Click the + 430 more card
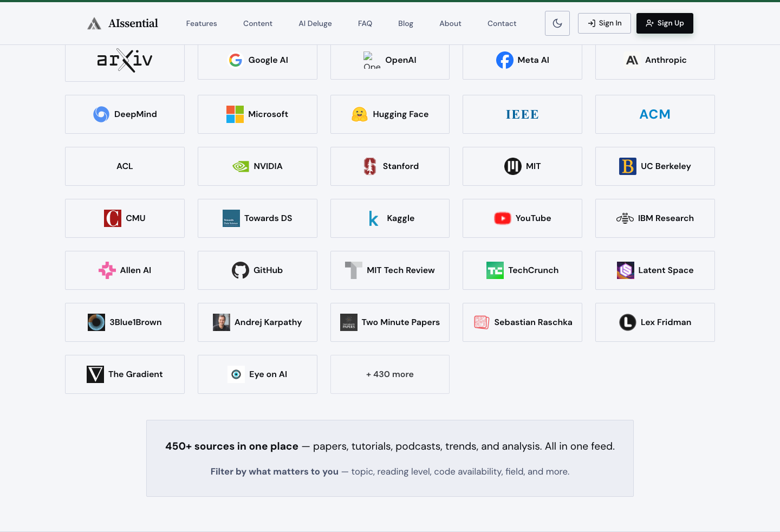 pos(390,374)
